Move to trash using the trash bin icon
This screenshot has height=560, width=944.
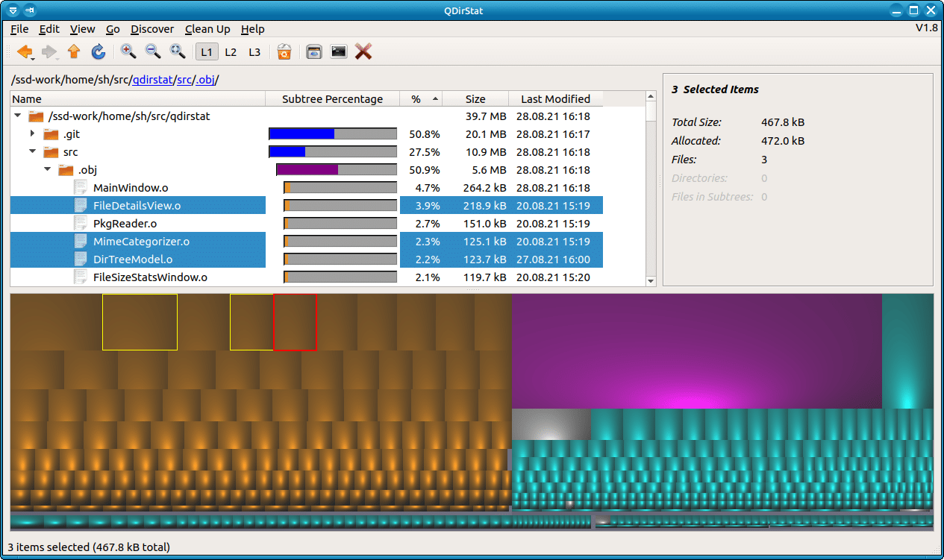point(284,51)
